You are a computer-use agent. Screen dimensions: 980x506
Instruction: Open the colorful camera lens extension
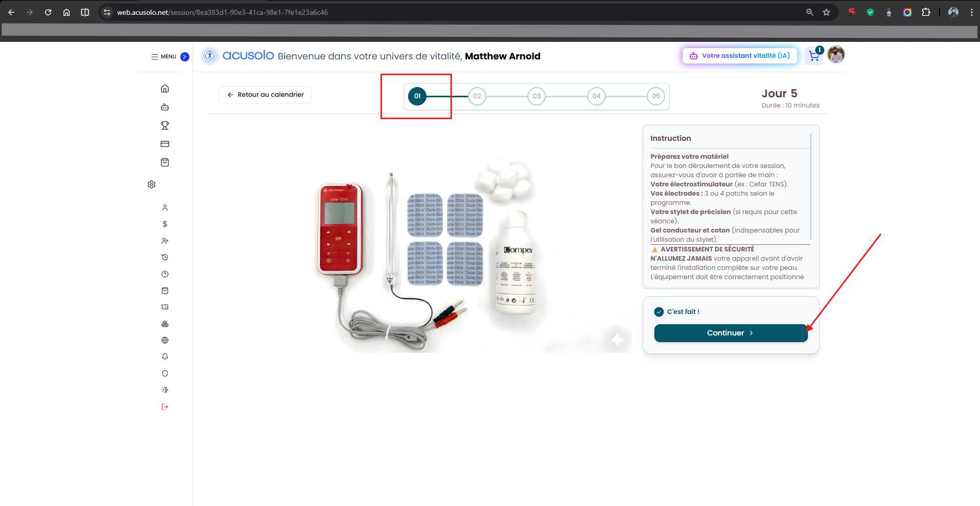[x=907, y=12]
